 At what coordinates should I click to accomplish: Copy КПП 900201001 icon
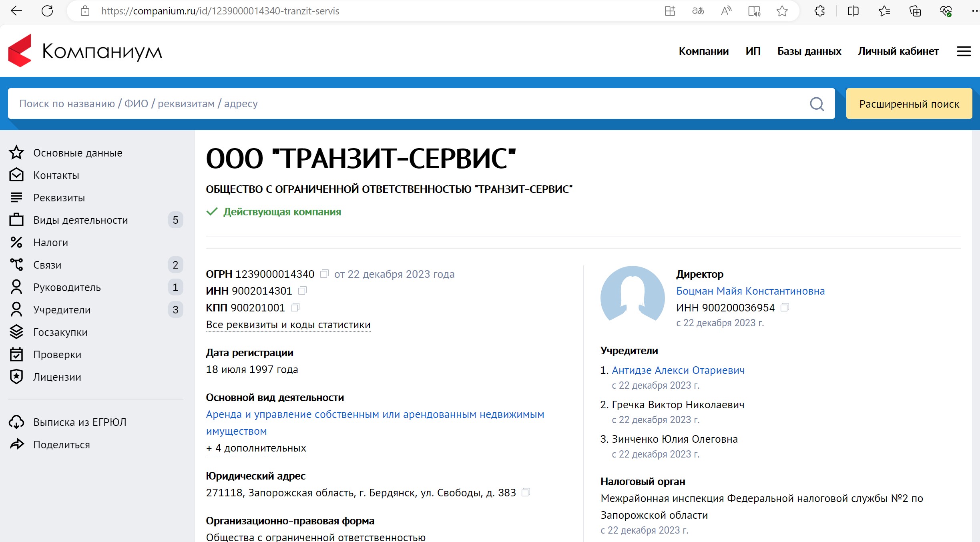[295, 307]
